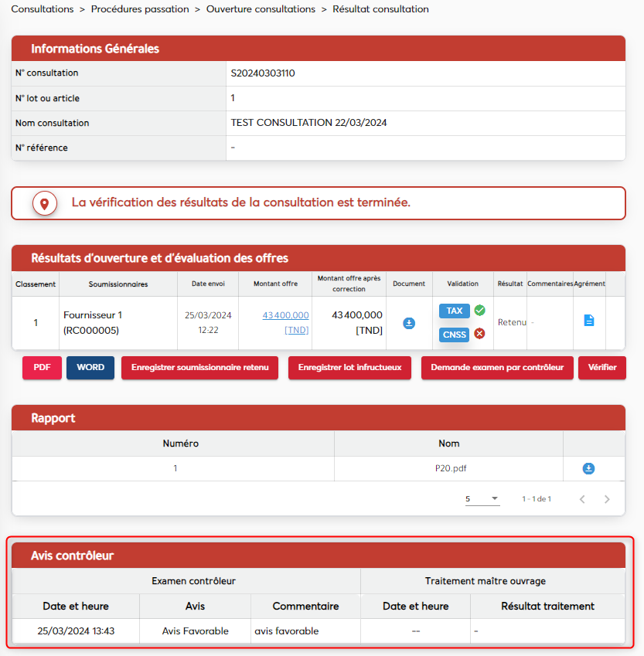The height and width of the screenshot is (656, 644).
Task: Click Enregistrer soumissionnaire retenu button
Action: pos(199,368)
